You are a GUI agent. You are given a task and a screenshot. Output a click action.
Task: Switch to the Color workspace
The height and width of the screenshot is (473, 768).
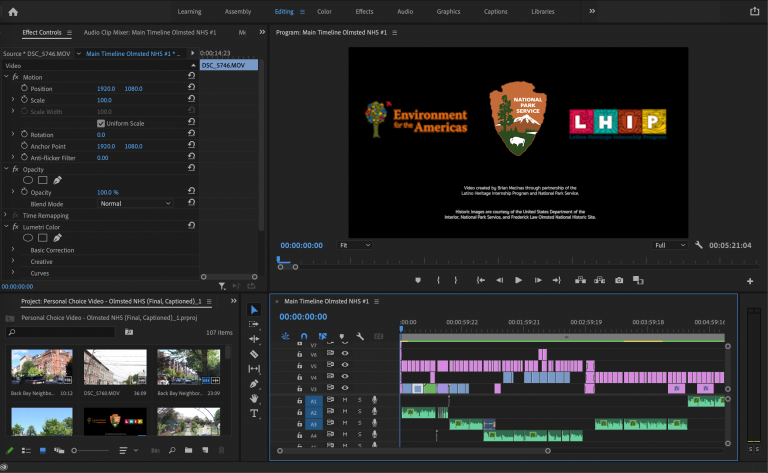[324, 12]
